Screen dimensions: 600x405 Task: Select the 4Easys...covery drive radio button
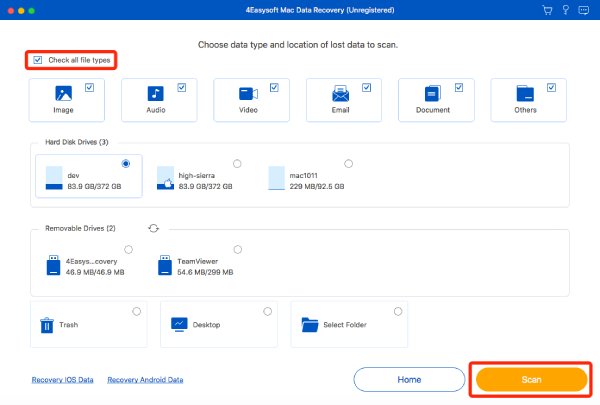point(129,250)
